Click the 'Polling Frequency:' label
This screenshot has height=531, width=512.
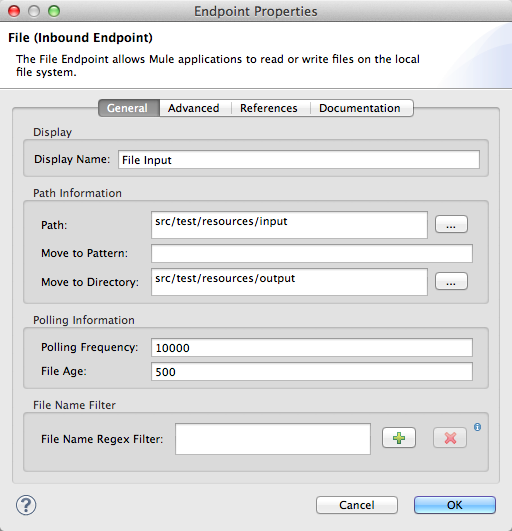point(90,347)
